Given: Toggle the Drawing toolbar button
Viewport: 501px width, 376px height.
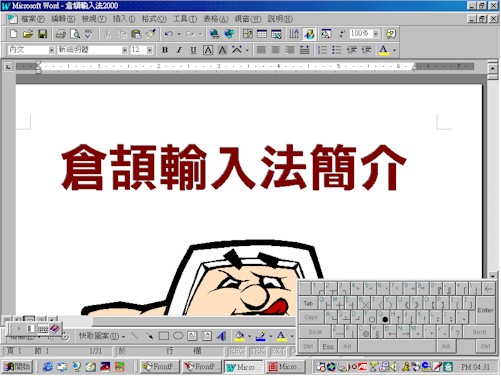Looking at the screenshot, I should (x=309, y=34).
